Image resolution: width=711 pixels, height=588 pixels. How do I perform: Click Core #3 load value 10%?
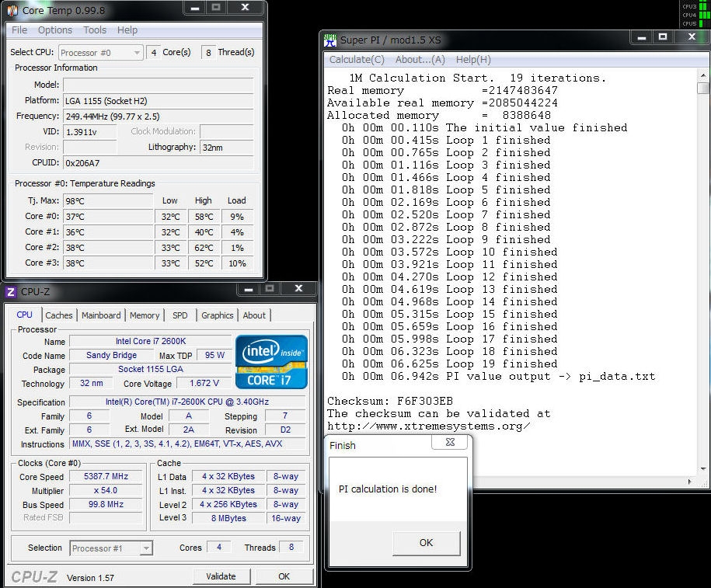tap(237, 263)
